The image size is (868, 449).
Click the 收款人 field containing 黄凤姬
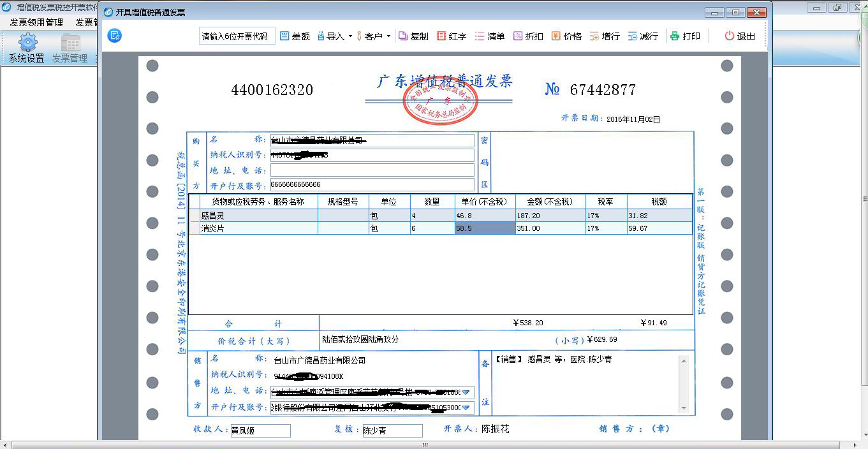click(x=260, y=431)
